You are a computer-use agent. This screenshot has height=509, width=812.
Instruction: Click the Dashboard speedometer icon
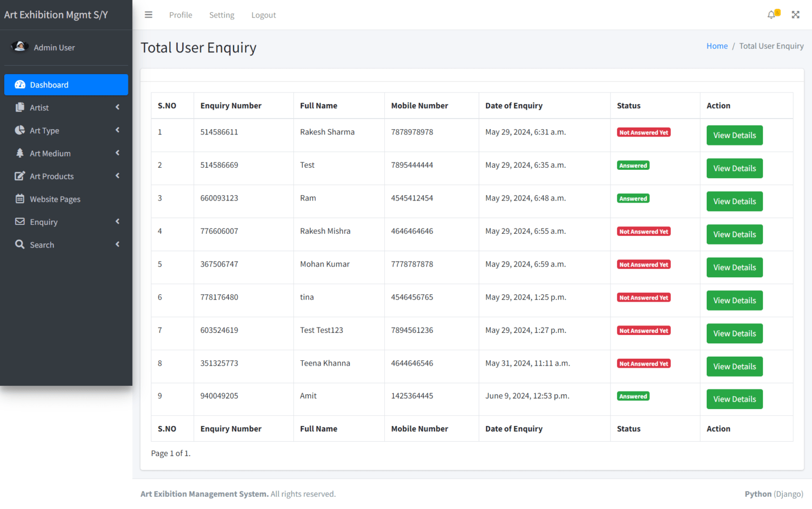pyautogui.click(x=20, y=85)
